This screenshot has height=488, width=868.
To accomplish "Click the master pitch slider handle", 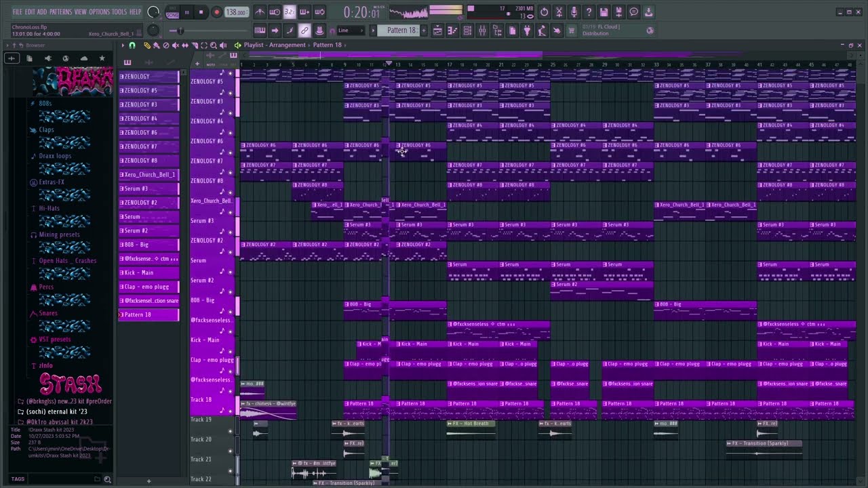I will (x=180, y=30).
